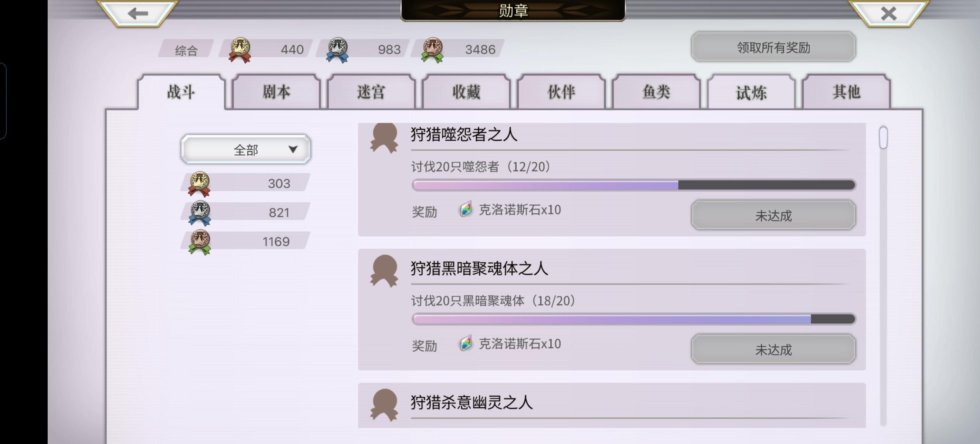
Task: Tap the 克洛诺斯石 reward icon for 噬怨者 task
Action: [x=466, y=209]
